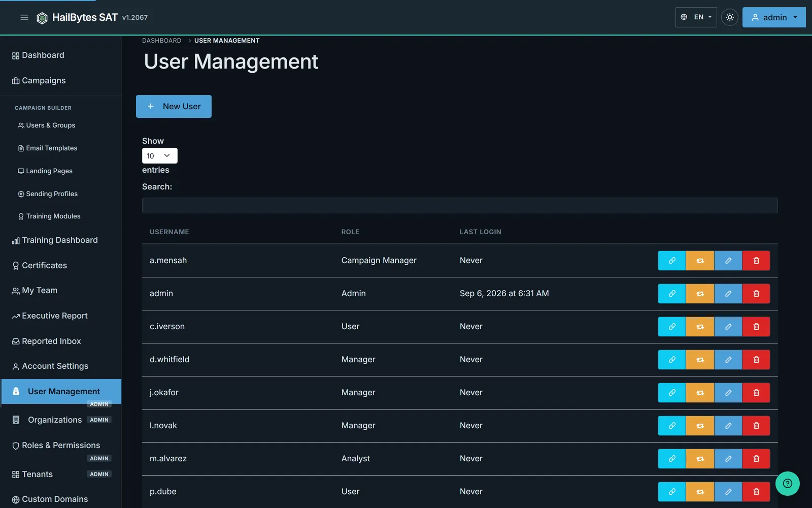Sort table by Last Login column
Viewport: 812px width, 508px height.
[480, 232]
